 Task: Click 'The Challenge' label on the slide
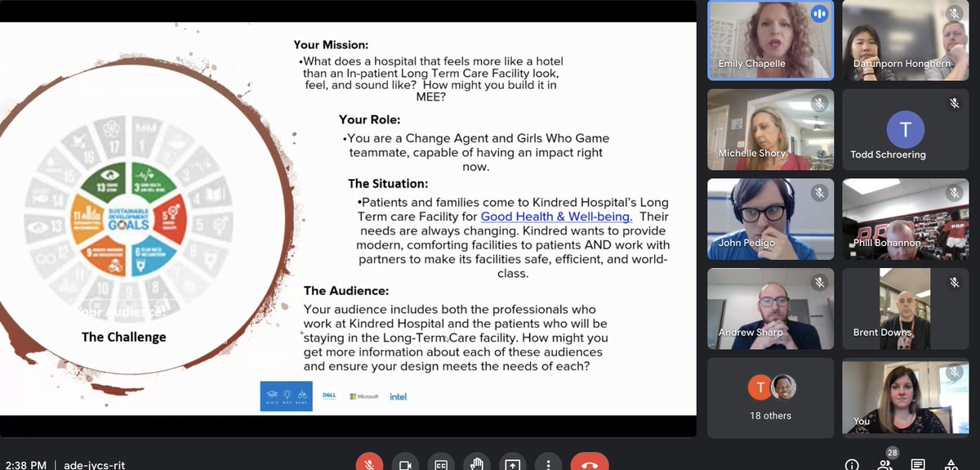click(x=124, y=337)
